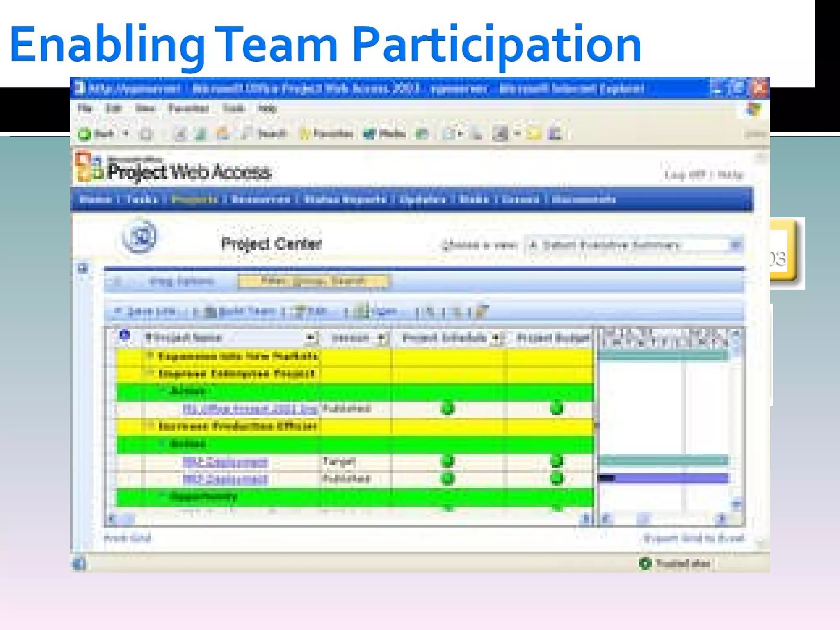The image size is (840, 630).
Task: Click the Print Grid link
Action: [x=128, y=537]
